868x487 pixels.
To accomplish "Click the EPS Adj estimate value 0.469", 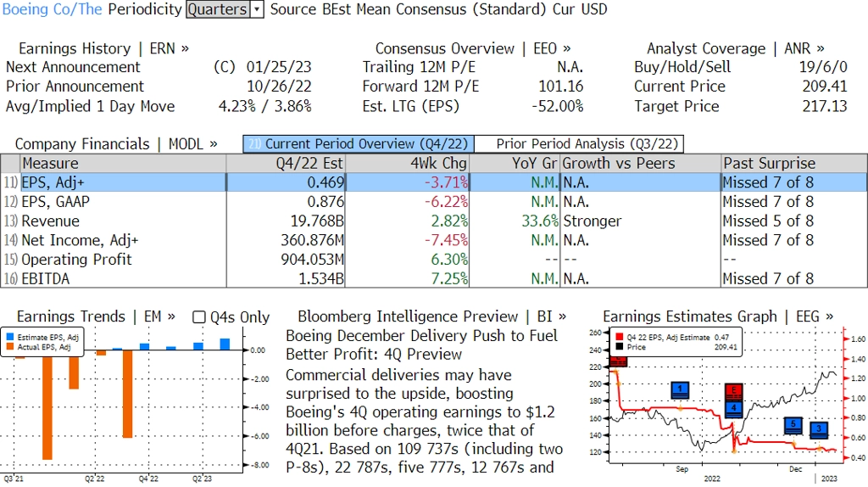I will click(325, 182).
